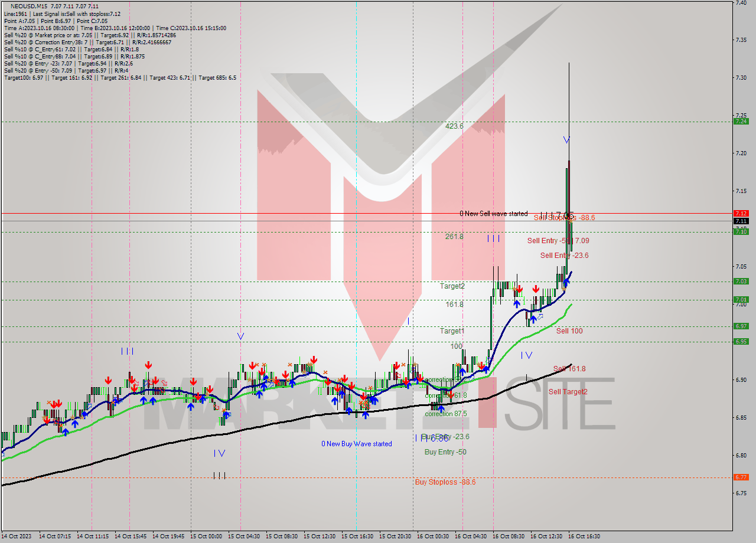Viewport: 756px width, 543px height.
Task: Click the 'Sell Stoploss -88.6' label
Action: point(564,218)
